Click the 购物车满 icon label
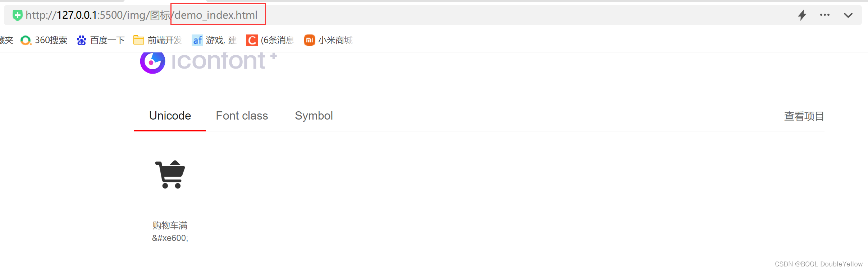Image resolution: width=868 pixels, height=270 pixels. point(170,225)
